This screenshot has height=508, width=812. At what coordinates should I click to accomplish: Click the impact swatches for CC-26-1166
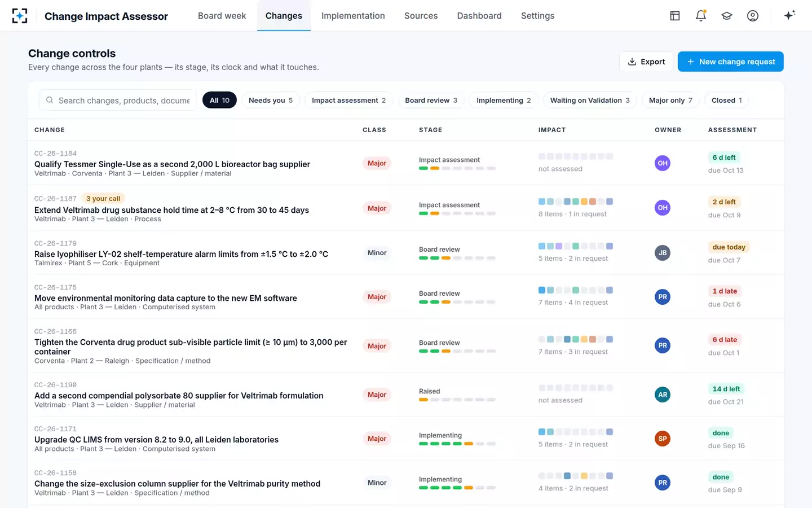[x=576, y=339]
